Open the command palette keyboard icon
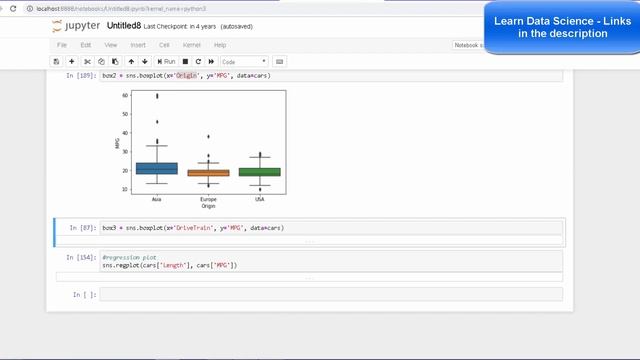The width and height of the screenshot is (640, 360). [x=280, y=62]
